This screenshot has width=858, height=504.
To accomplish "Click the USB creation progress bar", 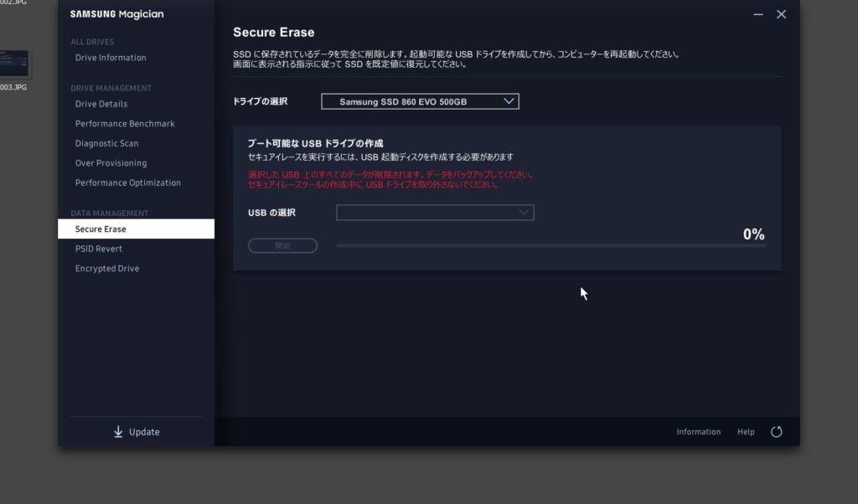I will tap(550, 246).
